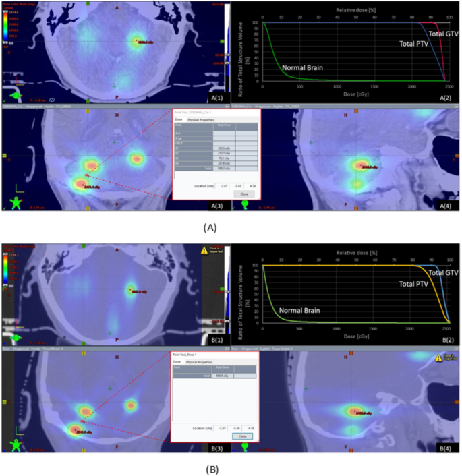Click the dose maximum label in view A(4)
This screenshot has width=462, height=476.
tap(370, 167)
